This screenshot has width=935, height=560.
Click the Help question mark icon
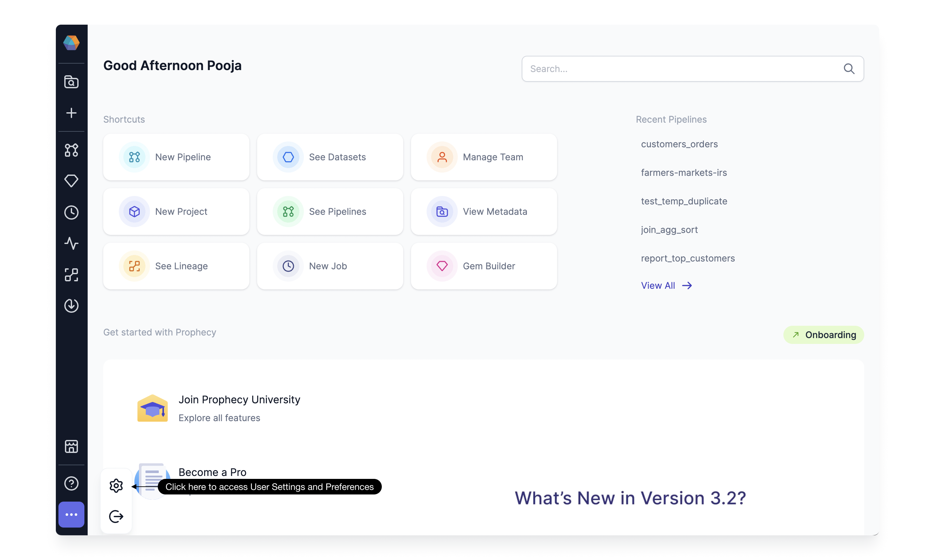click(x=72, y=483)
